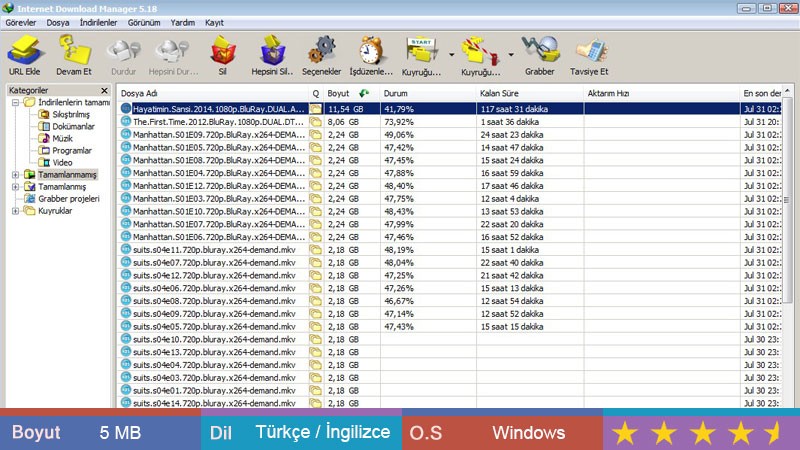The width and height of the screenshot is (800, 450).
Task: Open Seçenekler options gear icon
Action: [321, 51]
